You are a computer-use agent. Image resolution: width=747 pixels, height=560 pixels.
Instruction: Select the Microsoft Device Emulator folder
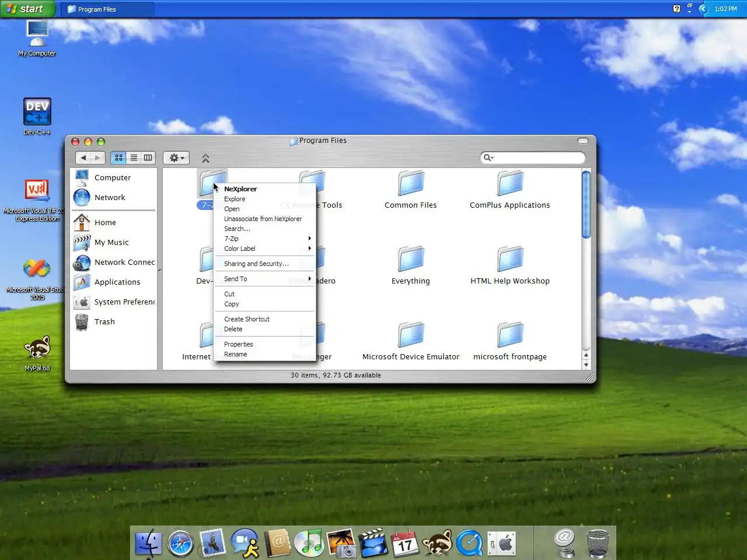click(x=411, y=342)
